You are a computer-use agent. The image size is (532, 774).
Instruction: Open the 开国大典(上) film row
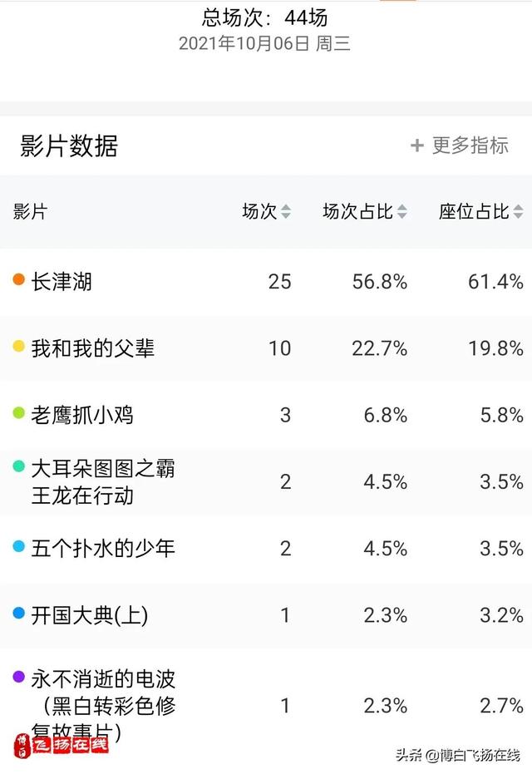(266, 615)
